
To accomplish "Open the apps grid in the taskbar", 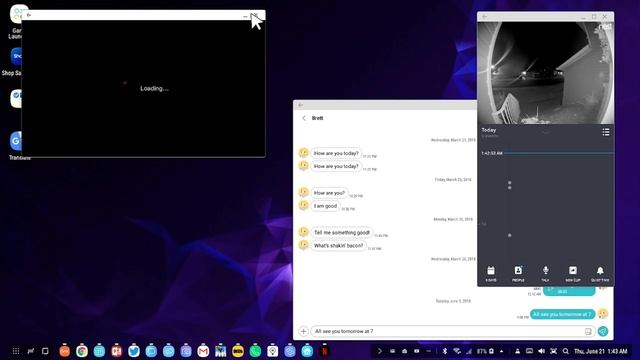I will pyautogui.click(x=16, y=351).
